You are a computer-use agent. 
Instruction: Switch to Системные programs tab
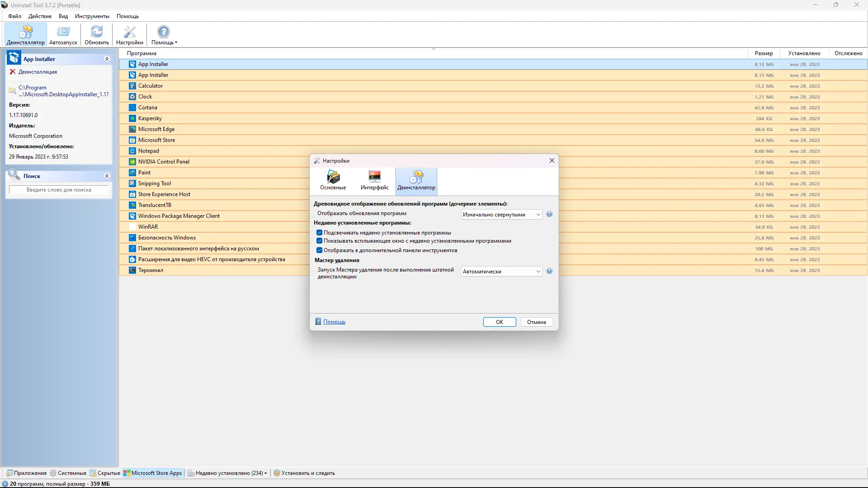68,473
